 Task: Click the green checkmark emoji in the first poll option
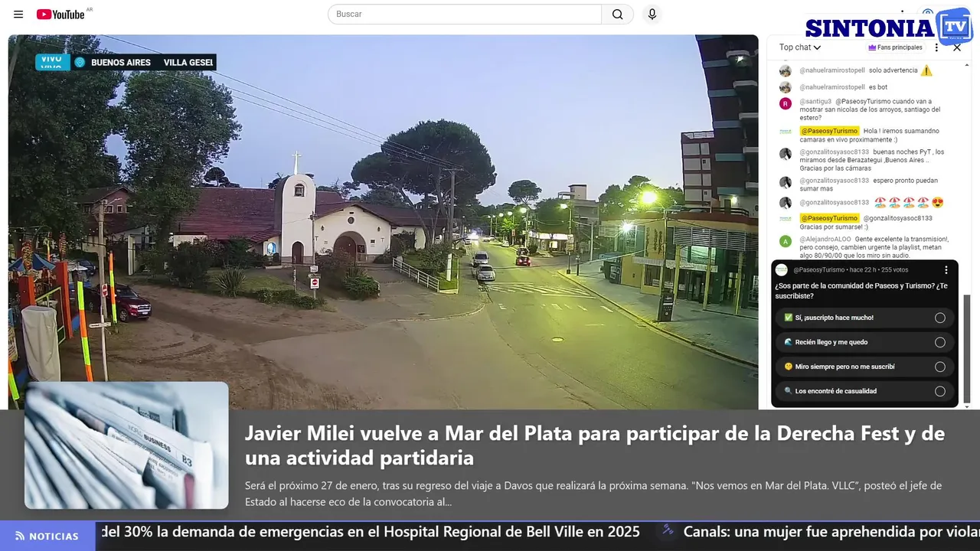[789, 318]
